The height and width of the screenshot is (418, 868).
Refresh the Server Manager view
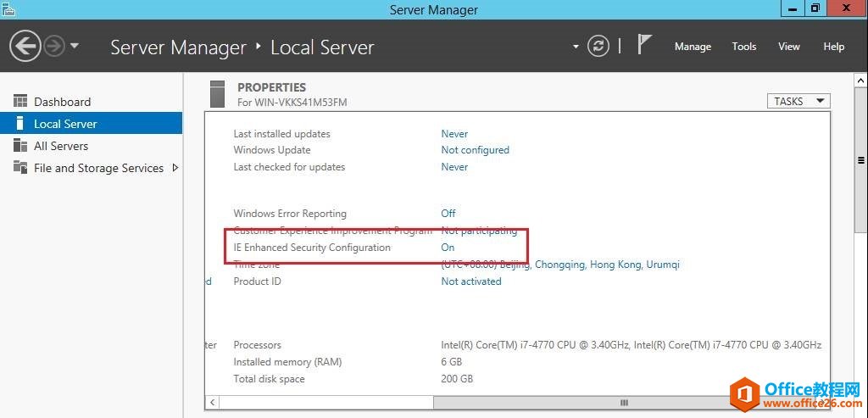tap(598, 46)
